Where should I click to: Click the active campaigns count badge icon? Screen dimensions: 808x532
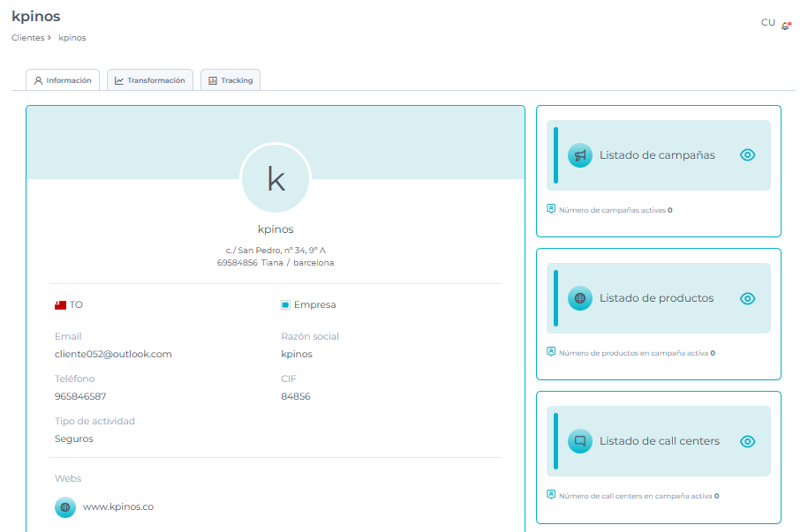point(551,209)
